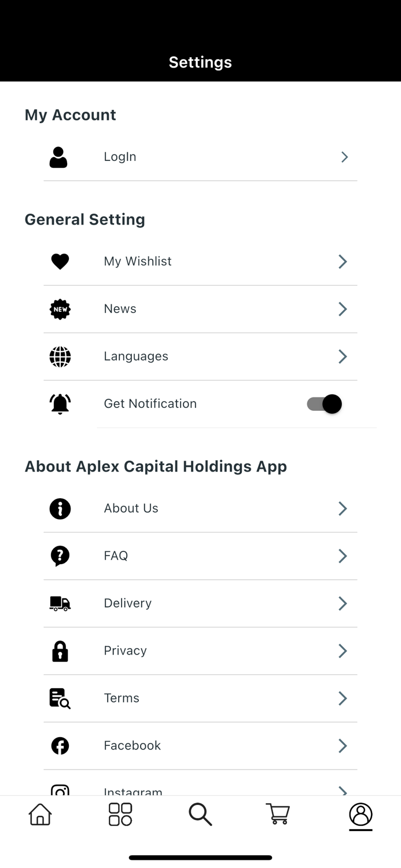The width and height of the screenshot is (401, 868).
Task: Open the Search tab in bottom bar
Action: tap(200, 814)
